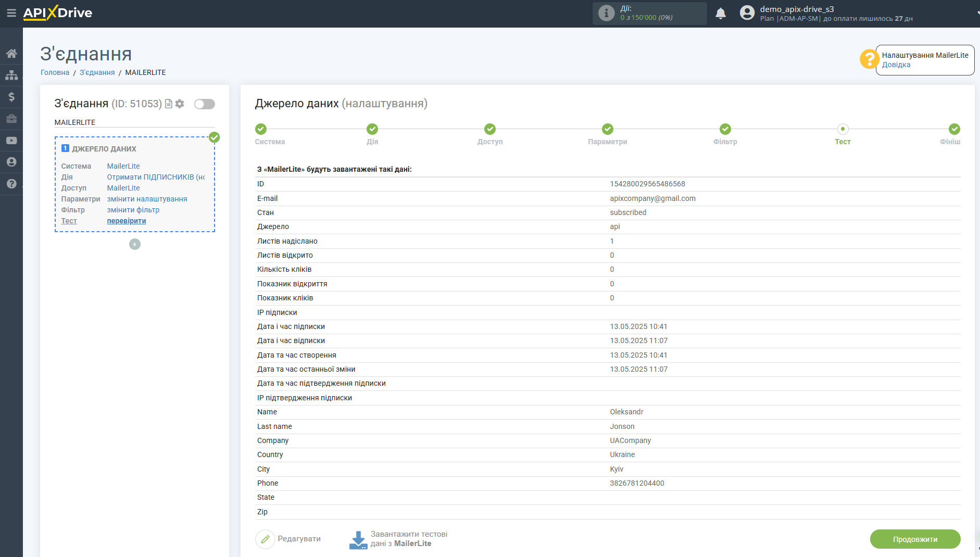Click the plus icon to add a block
980x557 pixels.
pyautogui.click(x=135, y=244)
